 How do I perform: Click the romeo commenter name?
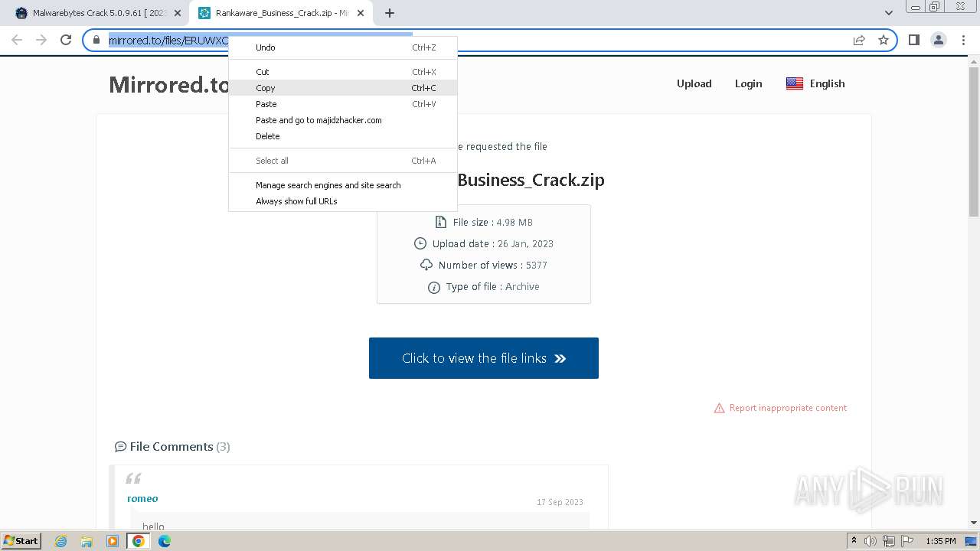(x=142, y=498)
